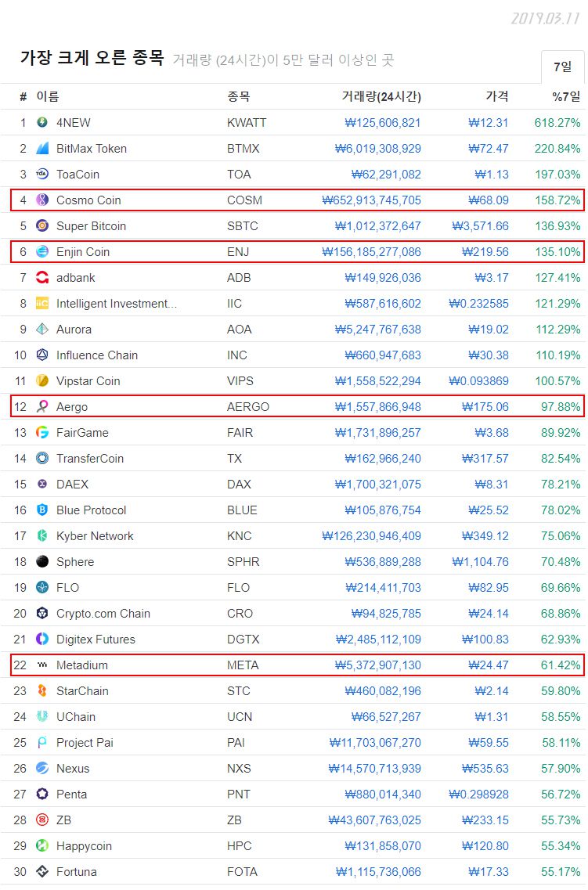Viewport: 588px width, 890px height.
Task: Open the Project Pai name link
Action: 85,743
